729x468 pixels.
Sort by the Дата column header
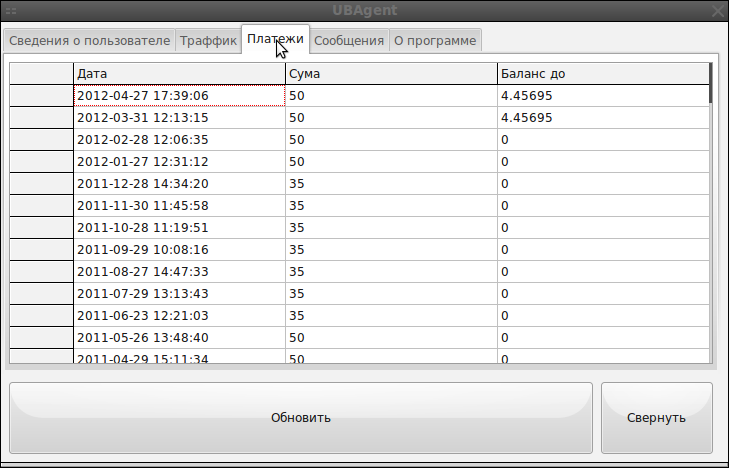pos(180,74)
